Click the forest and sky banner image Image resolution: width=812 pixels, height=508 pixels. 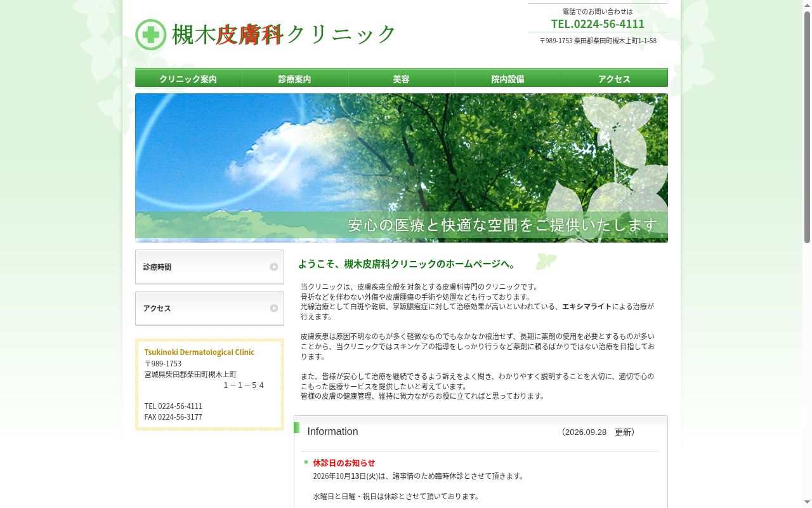(x=402, y=168)
